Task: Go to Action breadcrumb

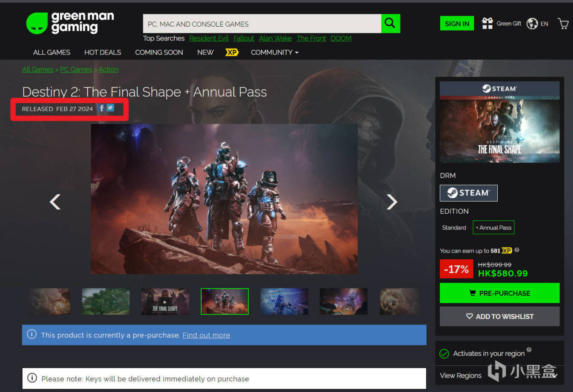Action: (x=109, y=69)
